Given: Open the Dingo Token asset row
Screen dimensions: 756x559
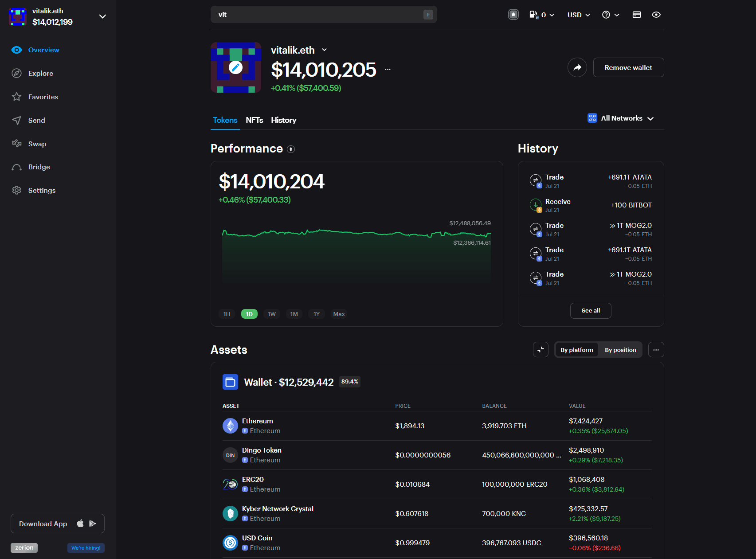Looking at the screenshot, I should coord(437,455).
